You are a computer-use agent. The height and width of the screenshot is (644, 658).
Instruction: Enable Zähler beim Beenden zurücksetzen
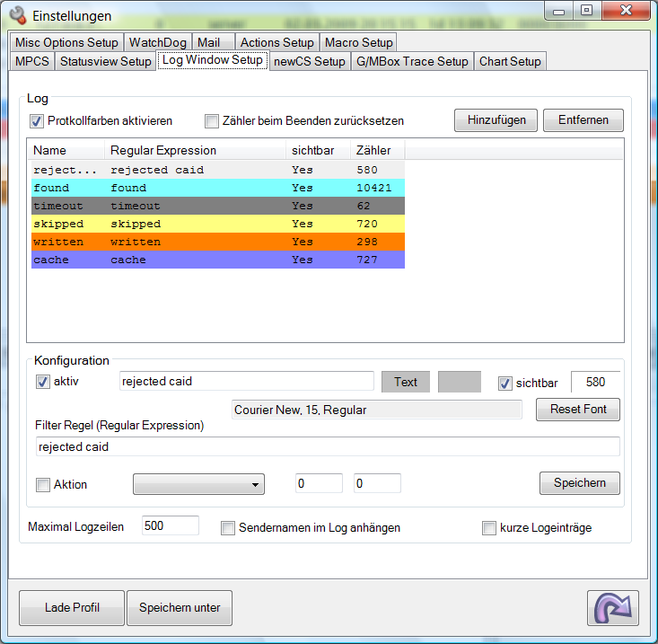coord(212,121)
